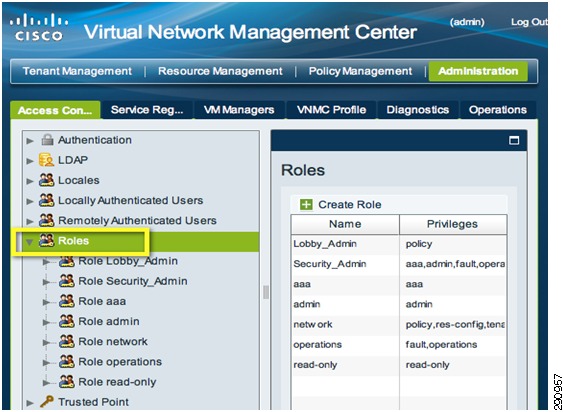This screenshot has width=563, height=412.
Task: Click the Trusted Point key icon
Action: pos(46,402)
